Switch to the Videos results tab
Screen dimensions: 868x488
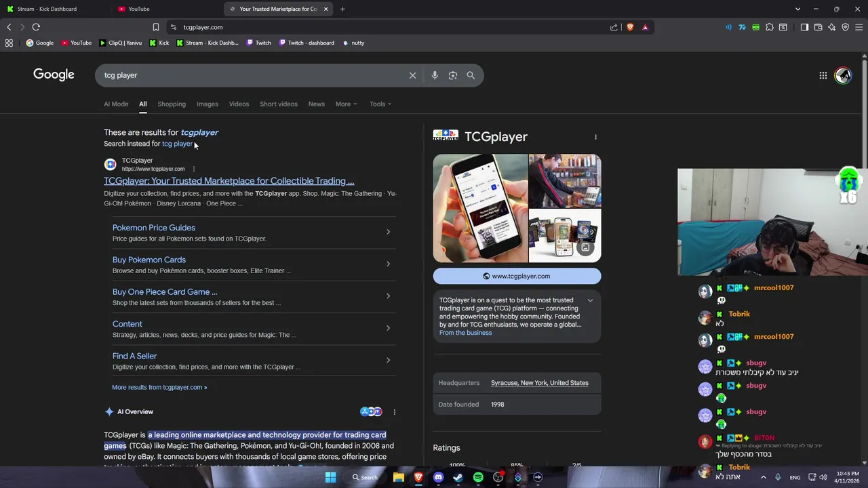tap(239, 104)
